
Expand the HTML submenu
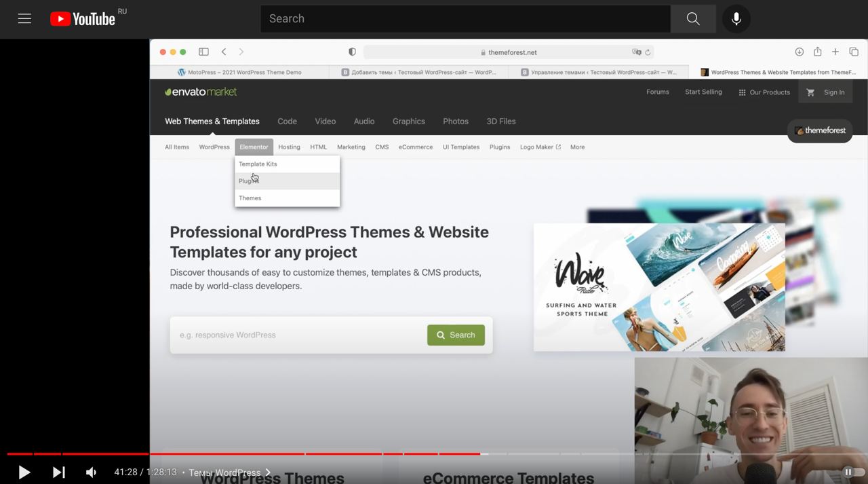coord(318,147)
